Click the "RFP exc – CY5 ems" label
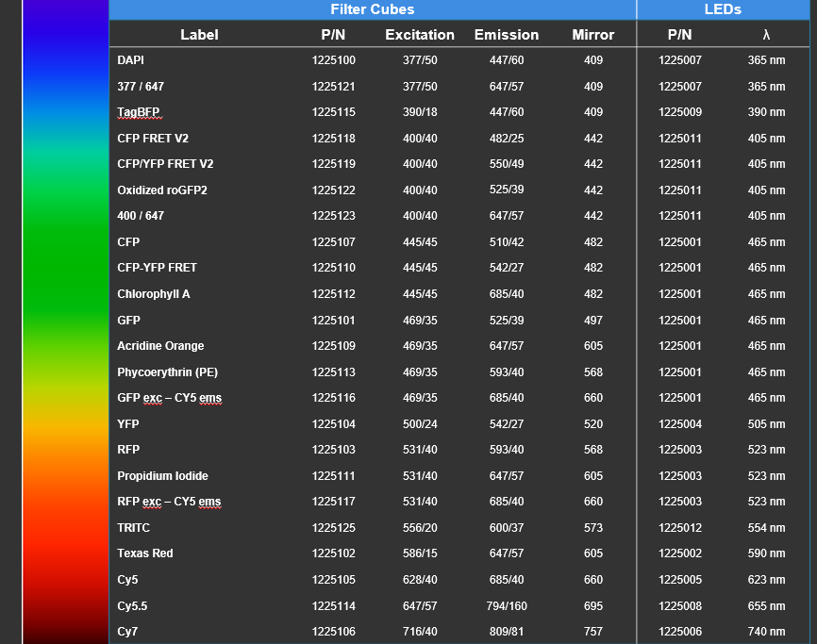 point(169,502)
